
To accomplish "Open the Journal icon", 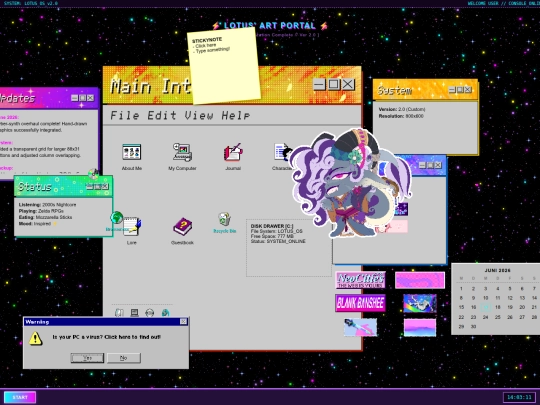I will coord(233,152).
